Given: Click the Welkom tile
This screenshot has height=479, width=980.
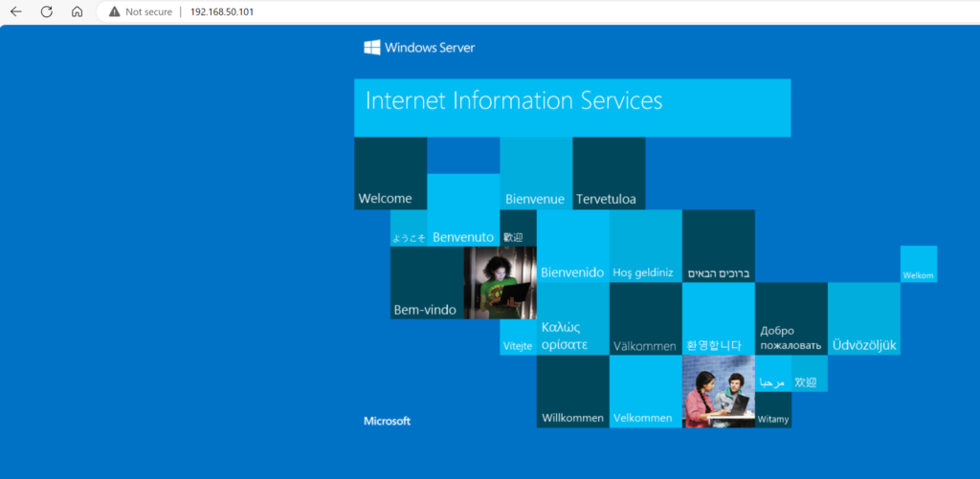Looking at the screenshot, I should pyautogui.click(x=918, y=264).
